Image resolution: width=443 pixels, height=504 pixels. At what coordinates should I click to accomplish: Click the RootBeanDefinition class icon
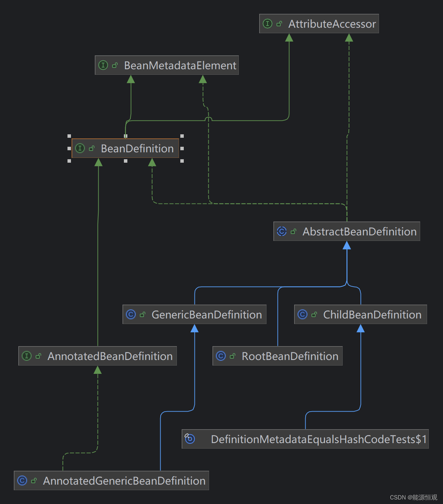(x=221, y=356)
